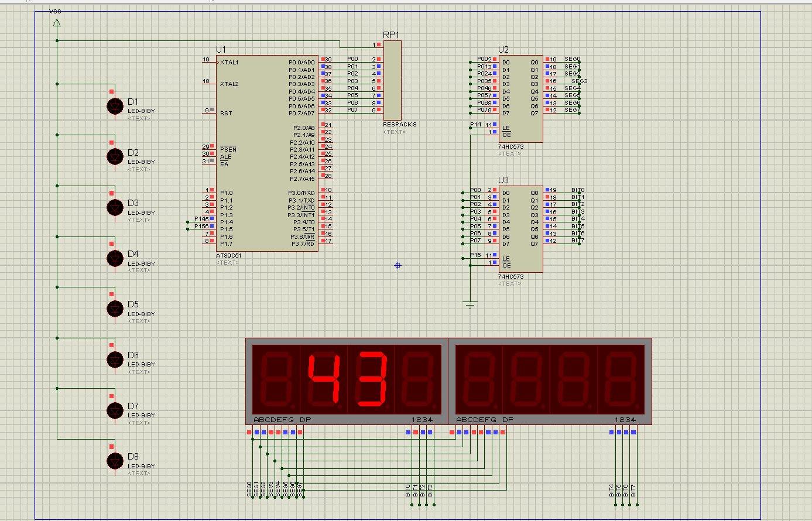The height and width of the screenshot is (521, 812).
Task: Click the 1234 label on left display
Action: click(x=422, y=420)
